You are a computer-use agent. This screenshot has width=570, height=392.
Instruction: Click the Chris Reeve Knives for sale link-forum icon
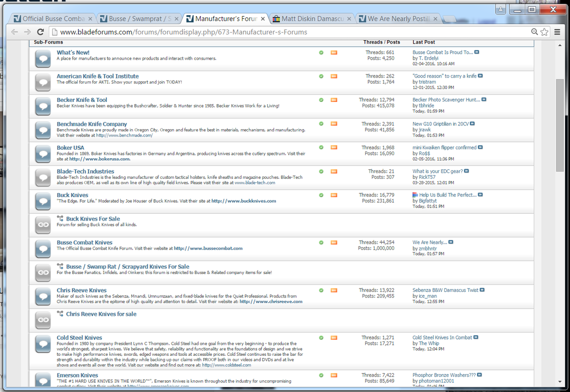pos(43,320)
